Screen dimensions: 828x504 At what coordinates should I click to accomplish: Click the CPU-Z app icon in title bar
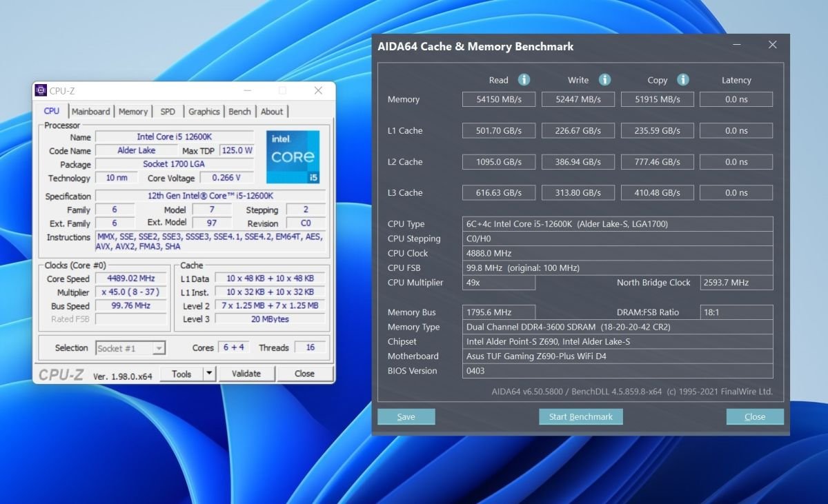click(41, 90)
